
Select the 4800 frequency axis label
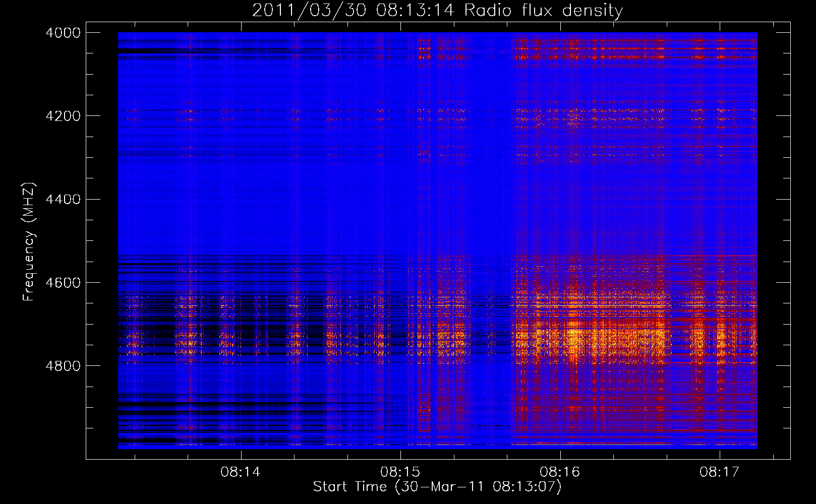(63, 366)
